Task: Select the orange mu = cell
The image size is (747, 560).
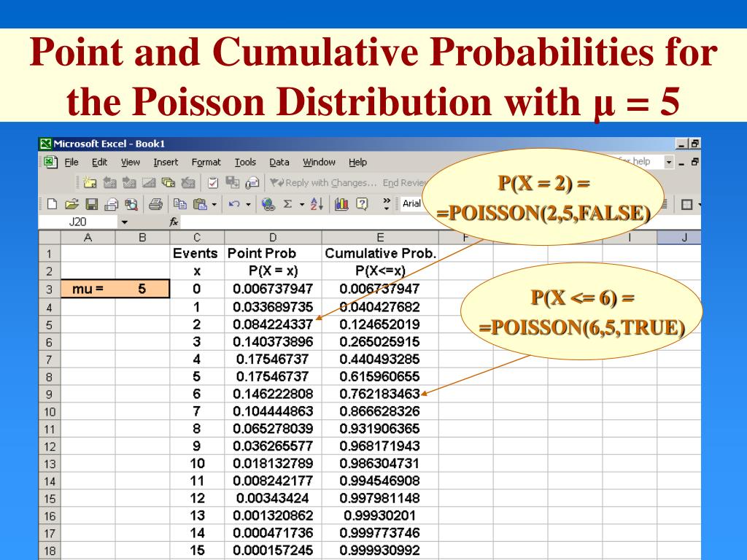Action: tap(88, 289)
